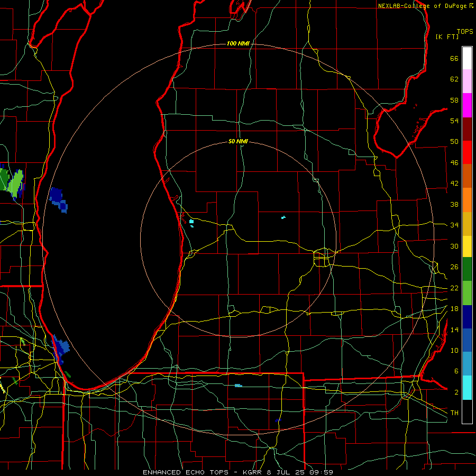Click the 100 NMI range ring label
The height and width of the screenshot is (476, 476).
[x=238, y=43]
